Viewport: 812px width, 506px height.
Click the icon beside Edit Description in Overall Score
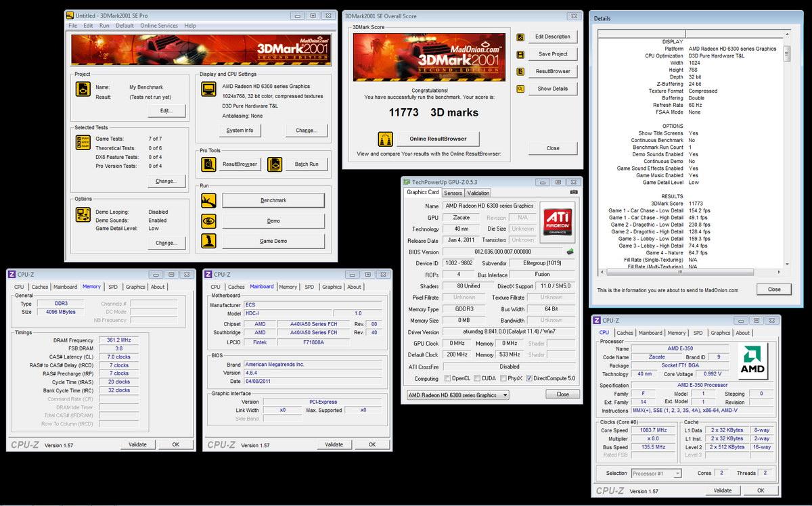click(x=521, y=37)
